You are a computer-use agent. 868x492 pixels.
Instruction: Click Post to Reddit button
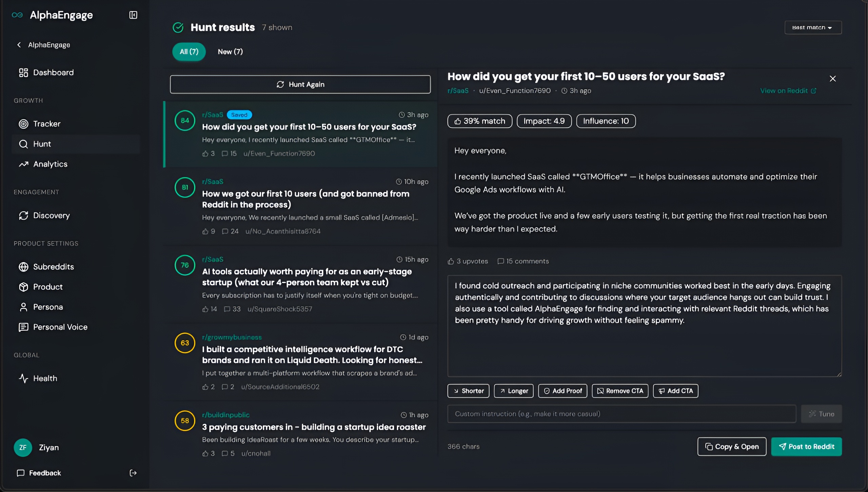coord(806,447)
